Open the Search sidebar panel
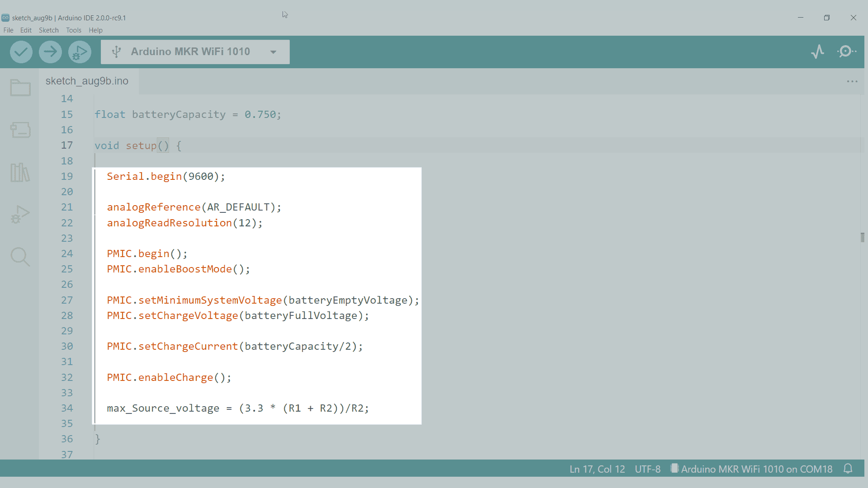 coord(20,257)
